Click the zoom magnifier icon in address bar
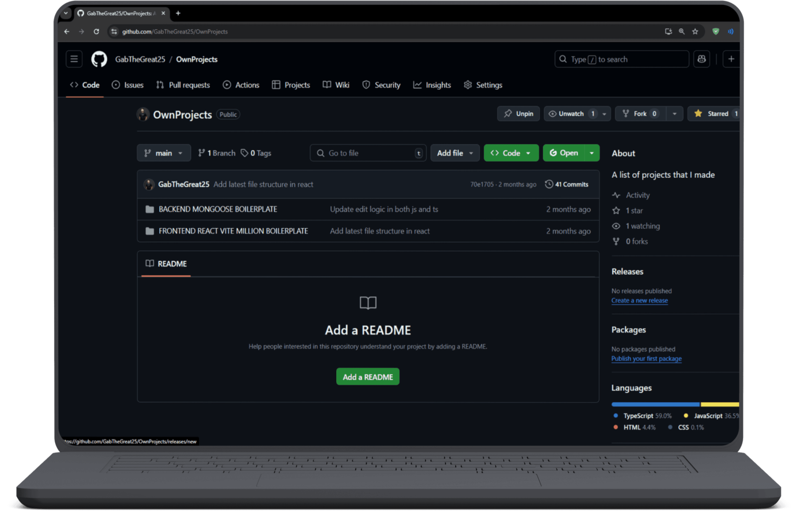Screen dimensions: 798x532 [681, 32]
